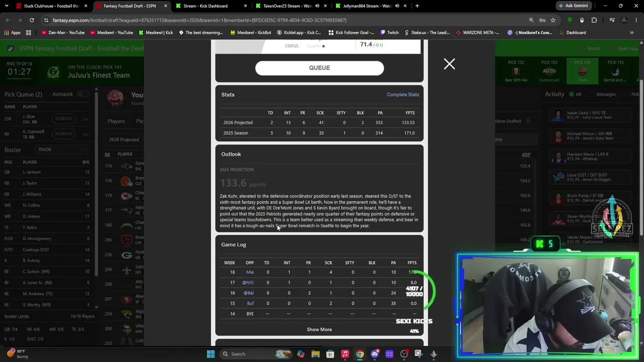Remove K. Gainwell from the pick queue
This screenshot has width=644, height=362.
click(63, 134)
